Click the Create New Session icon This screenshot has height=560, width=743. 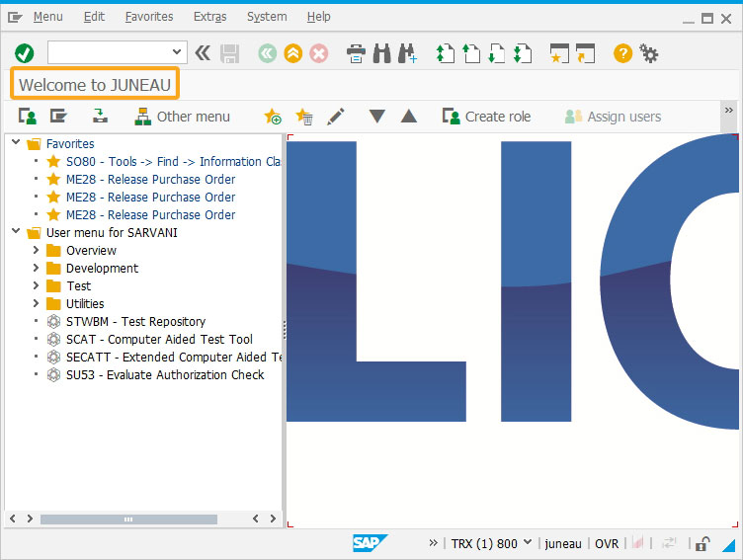tap(559, 53)
